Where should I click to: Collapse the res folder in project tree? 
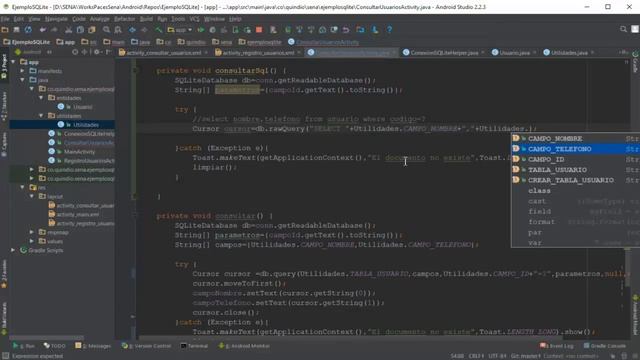click(x=22, y=188)
